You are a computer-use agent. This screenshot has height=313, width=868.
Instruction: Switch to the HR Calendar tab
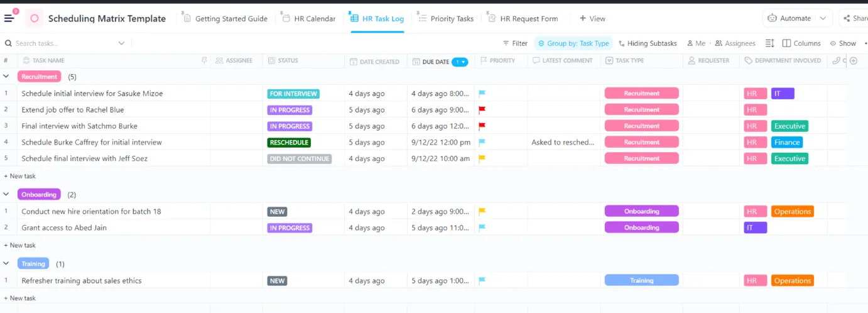[x=308, y=18]
